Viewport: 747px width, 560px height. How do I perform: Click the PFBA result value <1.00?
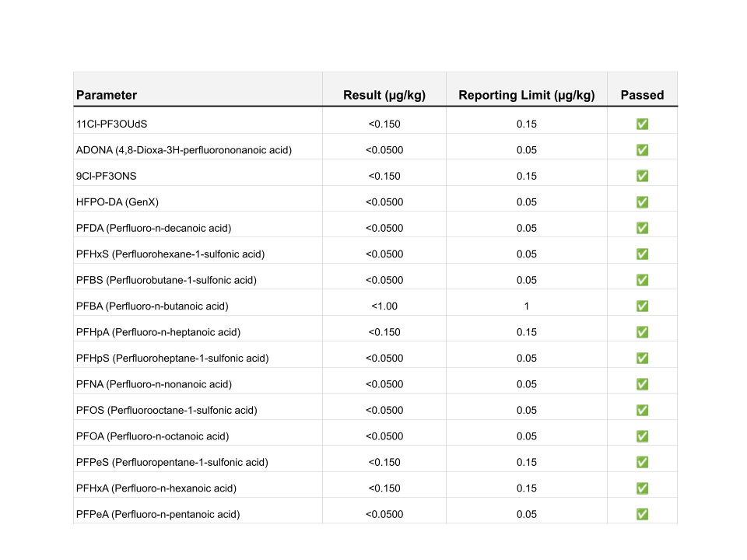pos(384,306)
